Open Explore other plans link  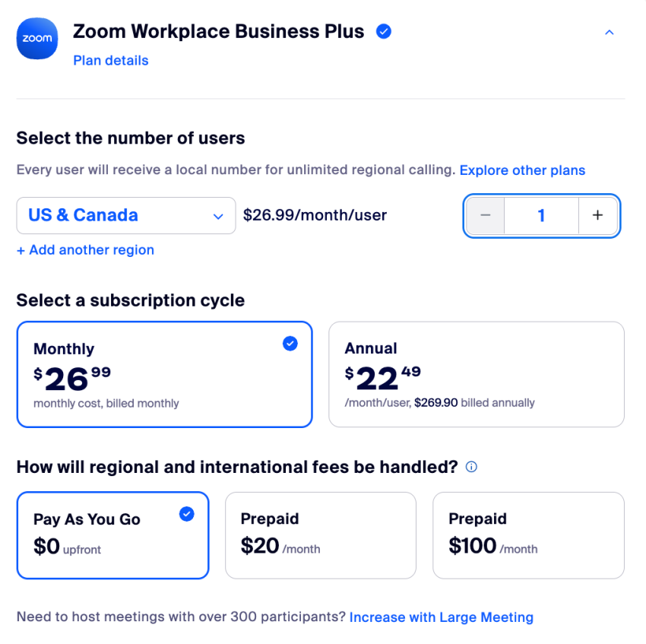coord(522,170)
